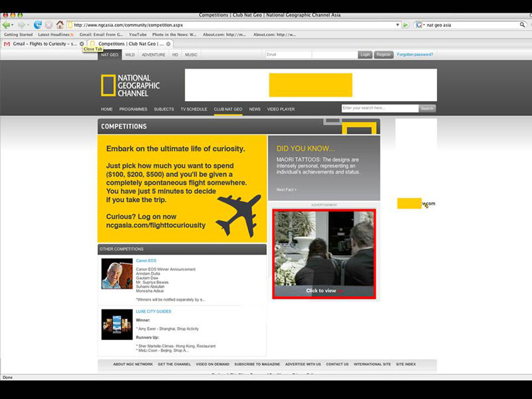Screen dimensions: 532x399
Task: Open the Photo in the News bookmark
Action: 174,35
